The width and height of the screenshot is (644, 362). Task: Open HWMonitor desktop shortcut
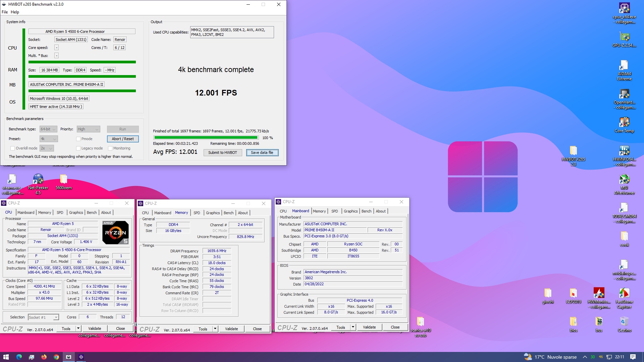click(599, 298)
